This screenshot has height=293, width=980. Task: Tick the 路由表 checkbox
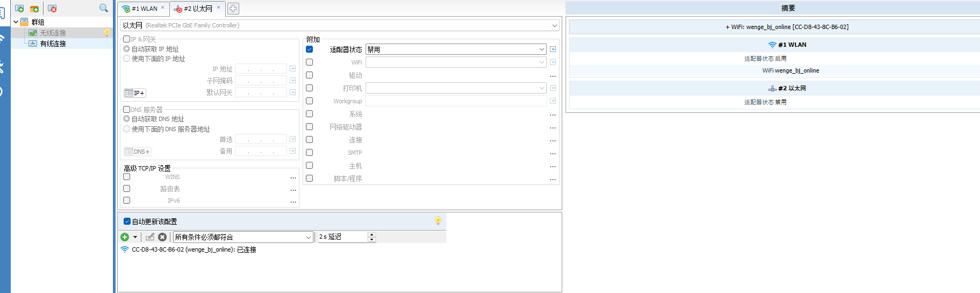[126, 188]
